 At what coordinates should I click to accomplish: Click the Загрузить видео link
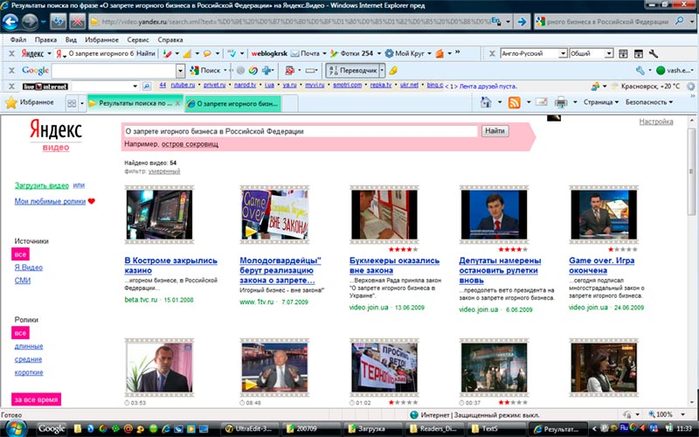[41, 186]
